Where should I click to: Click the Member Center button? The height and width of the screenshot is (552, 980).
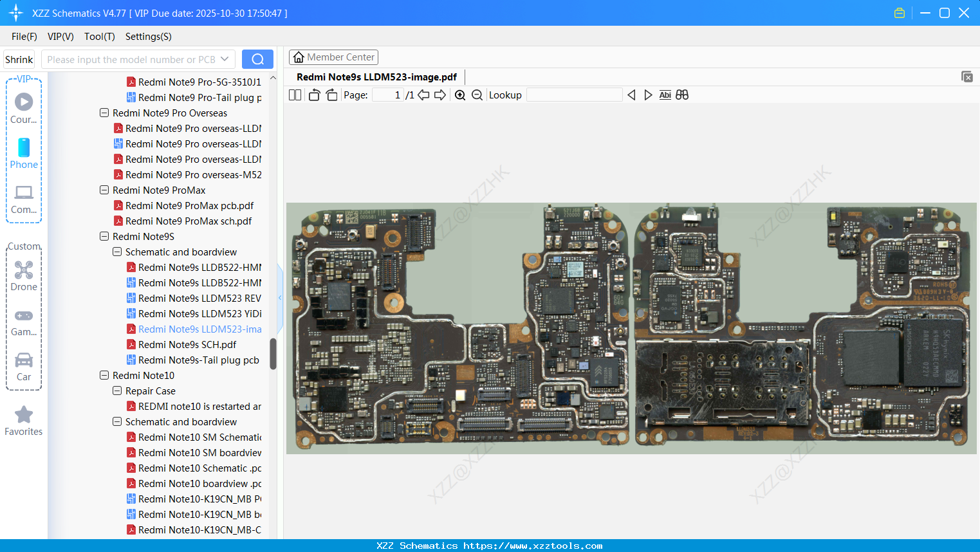pos(333,57)
